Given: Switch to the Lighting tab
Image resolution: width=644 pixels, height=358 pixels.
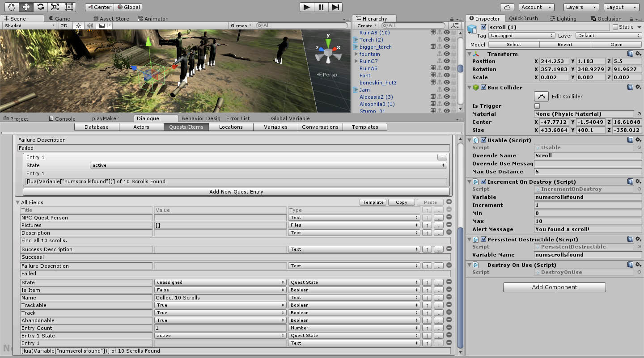Looking at the screenshot, I should (x=563, y=18).
